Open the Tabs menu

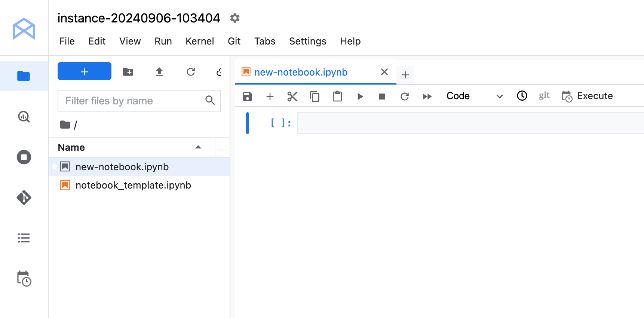click(x=265, y=41)
